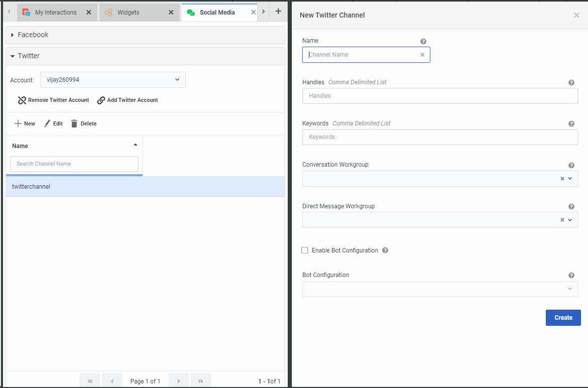Click the pencil Edit icon
The height and width of the screenshot is (388, 588).
coord(47,123)
